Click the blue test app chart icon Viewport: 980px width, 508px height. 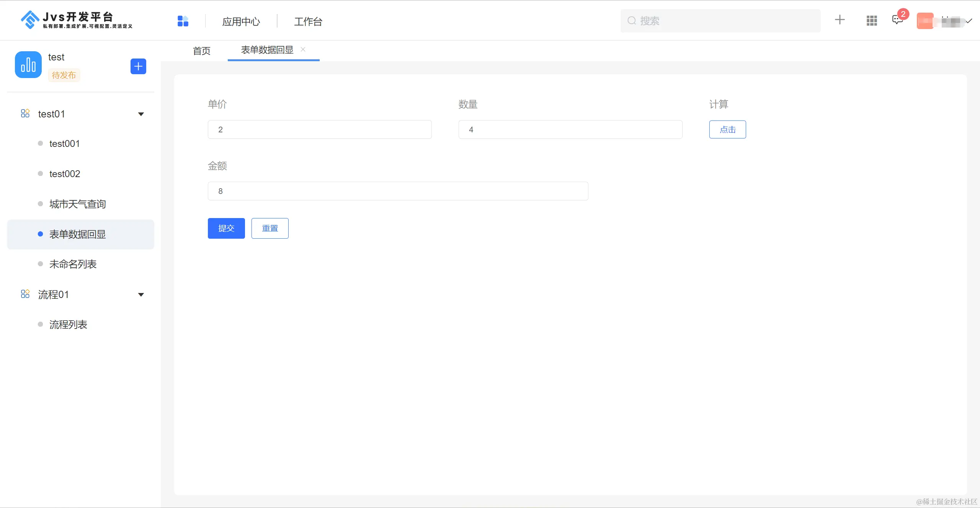click(28, 65)
